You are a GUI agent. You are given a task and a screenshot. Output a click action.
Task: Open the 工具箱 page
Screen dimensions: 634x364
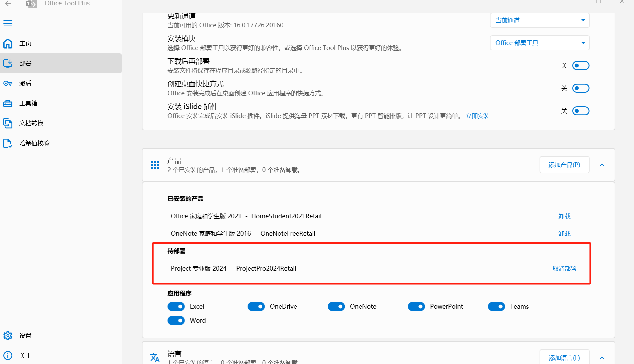(x=61, y=103)
